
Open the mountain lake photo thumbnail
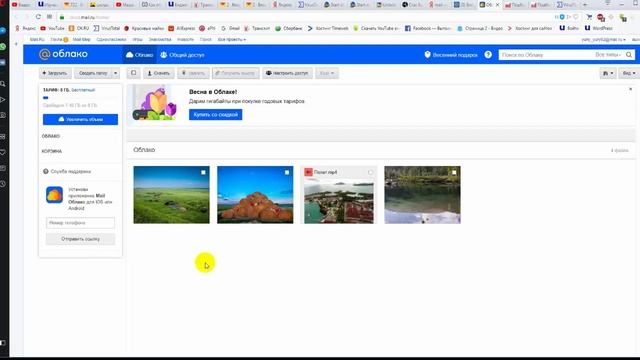(x=422, y=195)
